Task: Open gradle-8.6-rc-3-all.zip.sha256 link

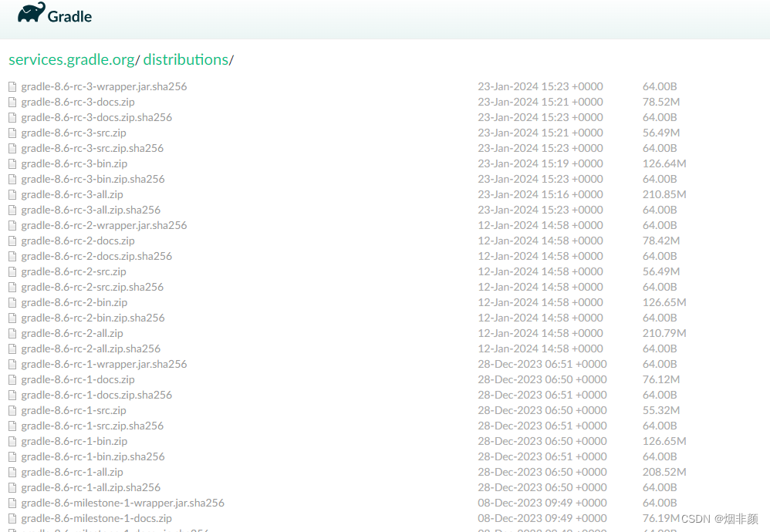Action: click(x=91, y=210)
